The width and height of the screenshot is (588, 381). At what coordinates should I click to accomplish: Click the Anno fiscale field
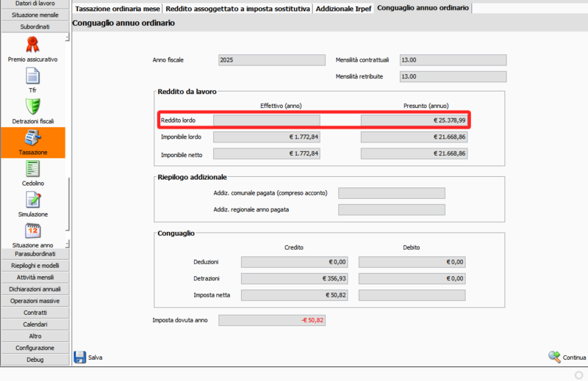[271, 60]
